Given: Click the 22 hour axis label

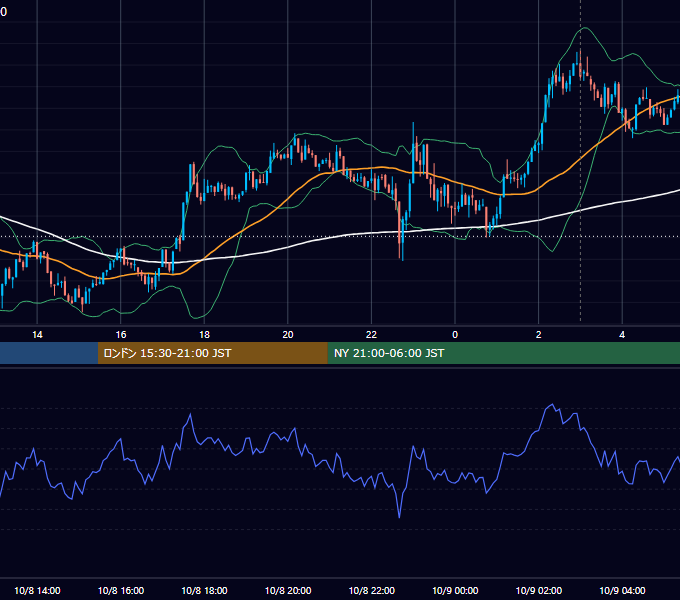Looking at the screenshot, I should point(371,335).
